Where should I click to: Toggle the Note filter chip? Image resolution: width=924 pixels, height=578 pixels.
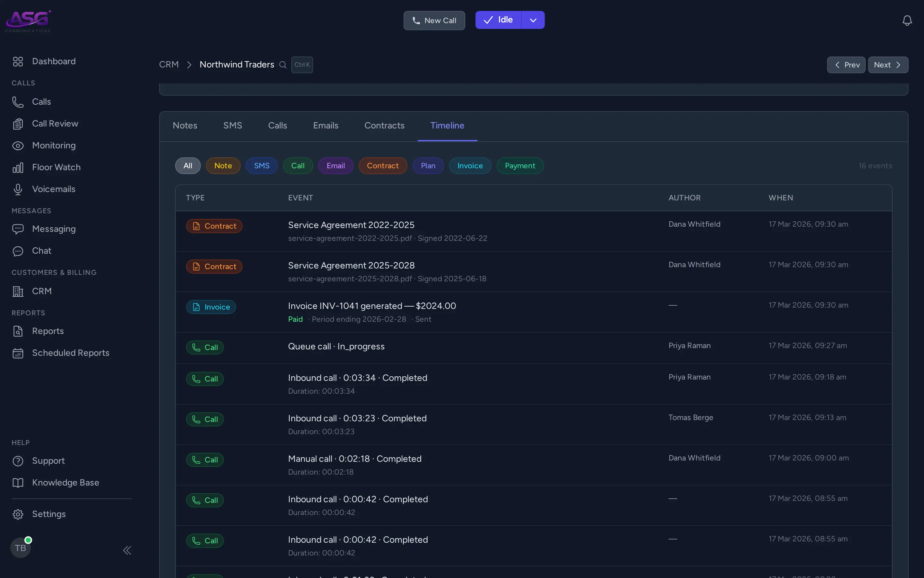click(223, 165)
